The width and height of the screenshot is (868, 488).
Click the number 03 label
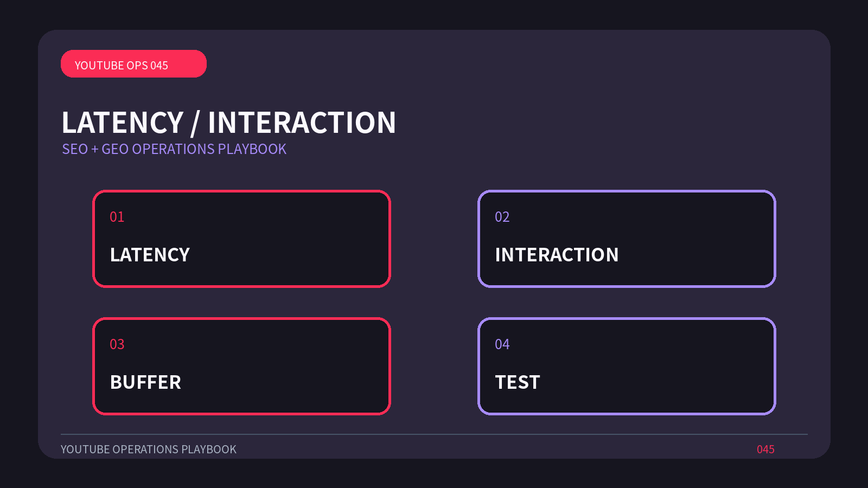[117, 344]
